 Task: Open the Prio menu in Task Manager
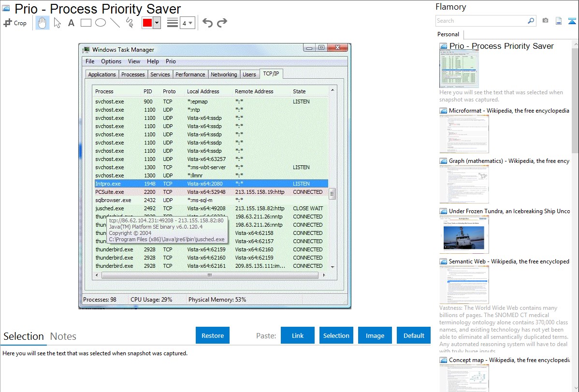click(171, 61)
